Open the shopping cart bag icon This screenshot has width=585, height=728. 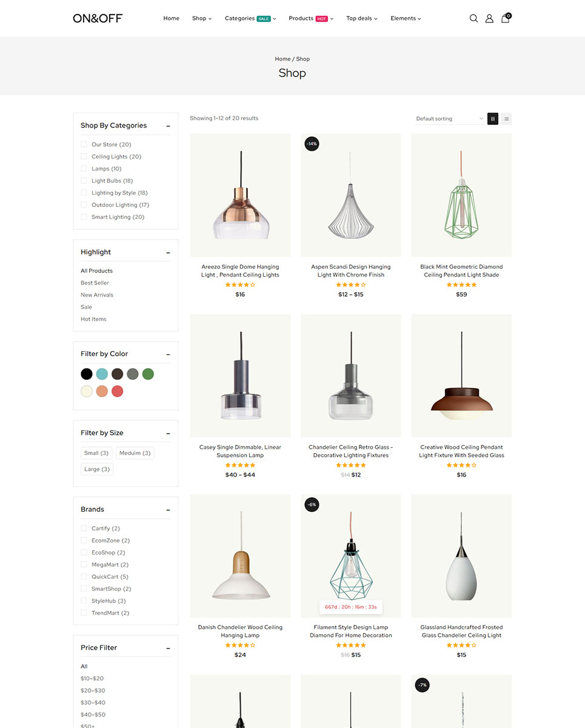pyautogui.click(x=506, y=18)
